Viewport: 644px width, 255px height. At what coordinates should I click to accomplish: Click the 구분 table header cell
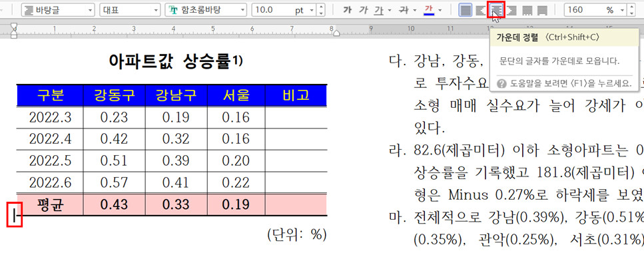pos(50,95)
